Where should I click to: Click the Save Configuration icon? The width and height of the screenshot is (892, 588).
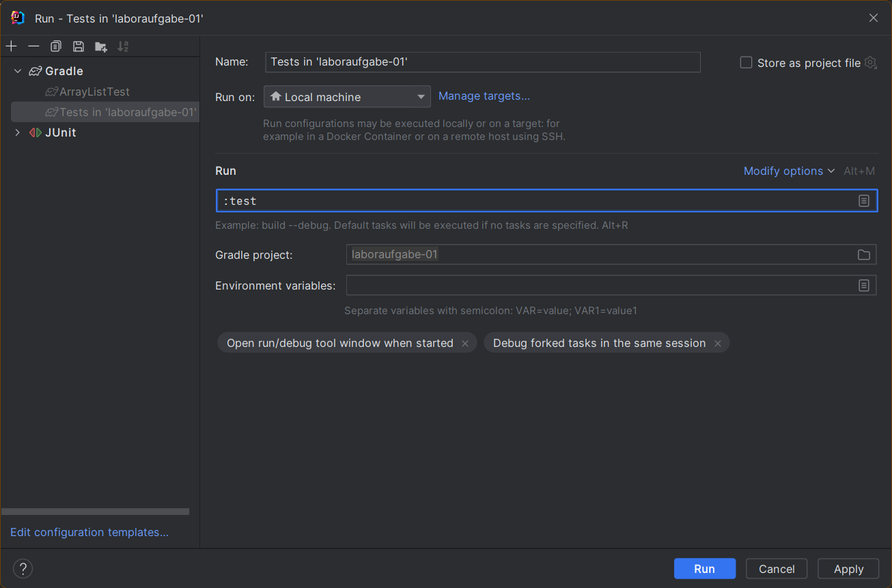(x=79, y=46)
